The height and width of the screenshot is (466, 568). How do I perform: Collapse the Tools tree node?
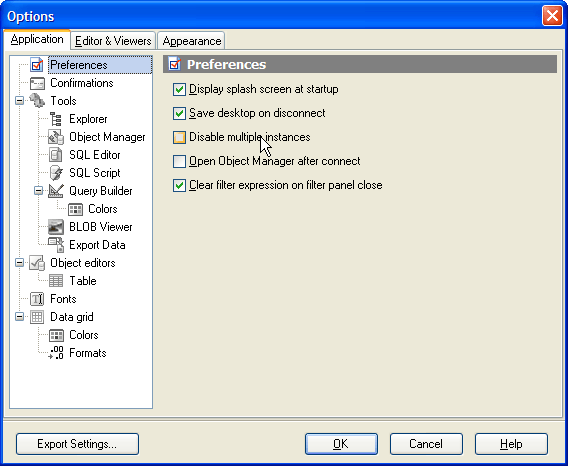click(20, 100)
